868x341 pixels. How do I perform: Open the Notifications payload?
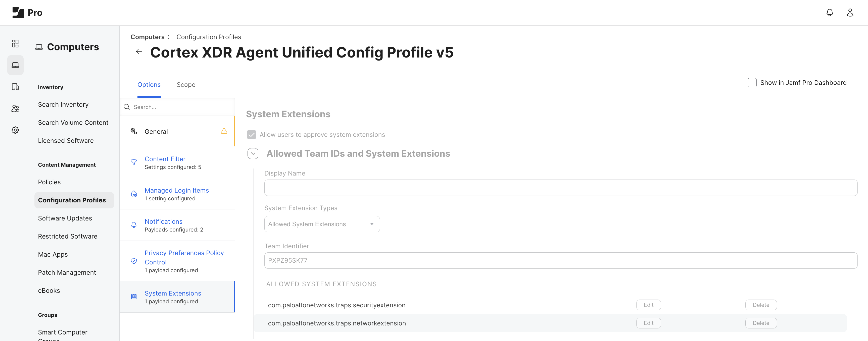[177, 225]
